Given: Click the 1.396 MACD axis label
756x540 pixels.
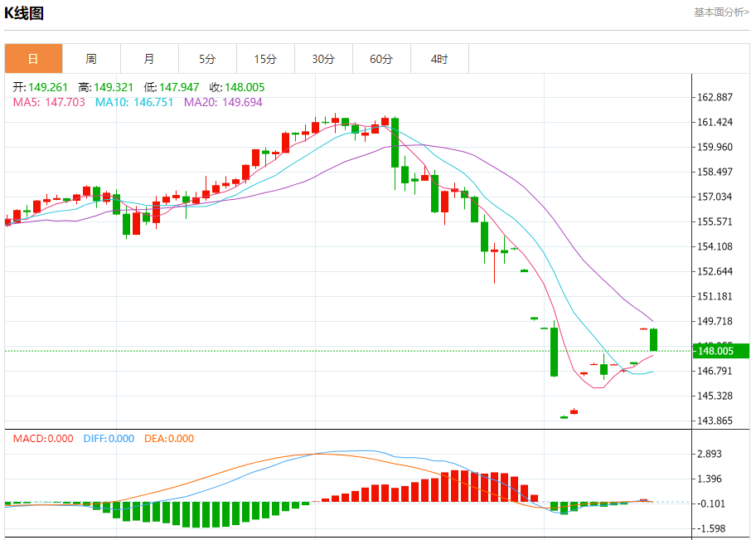Looking at the screenshot, I should [x=710, y=479].
